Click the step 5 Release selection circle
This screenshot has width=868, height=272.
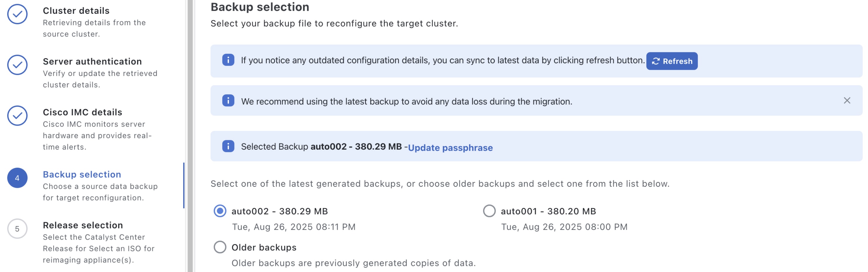click(17, 229)
